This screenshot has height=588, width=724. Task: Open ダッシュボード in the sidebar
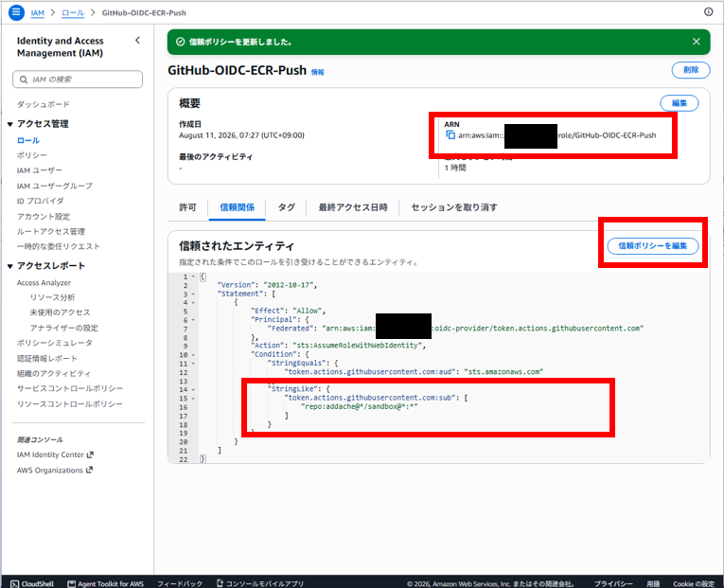click(44, 104)
